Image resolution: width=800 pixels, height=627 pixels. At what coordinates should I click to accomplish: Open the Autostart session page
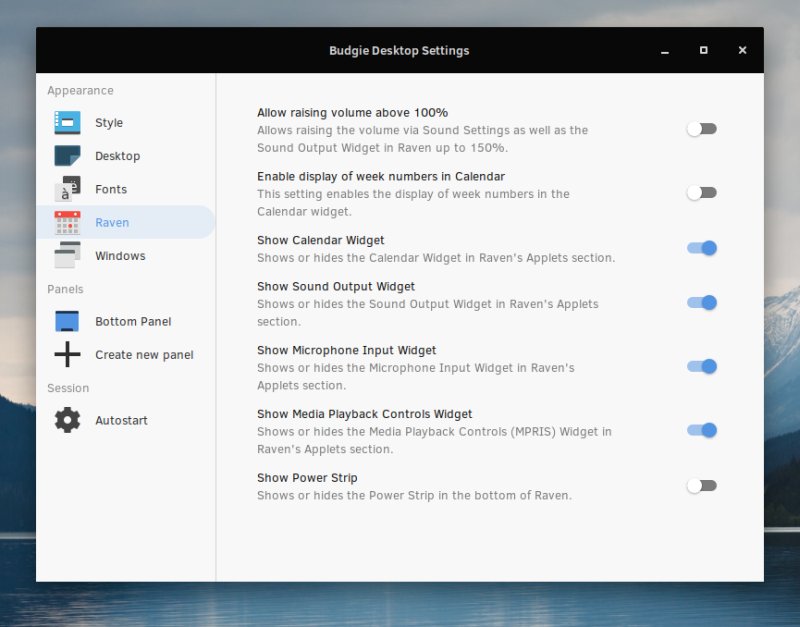(122, 420)
